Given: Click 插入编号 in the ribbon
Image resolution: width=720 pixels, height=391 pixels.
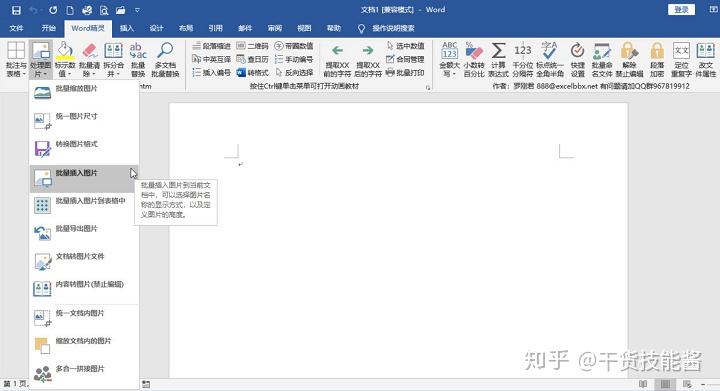Looking at the screenshot, I should 211,73.
